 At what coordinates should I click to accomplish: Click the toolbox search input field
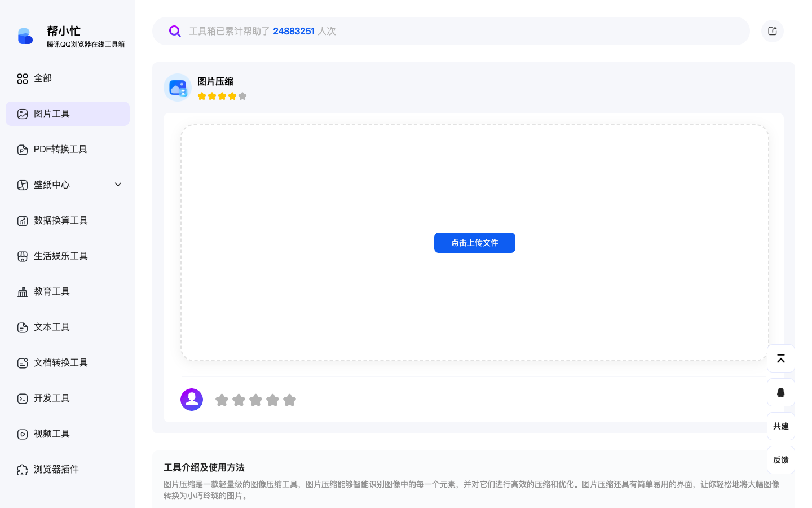(451, 31)
